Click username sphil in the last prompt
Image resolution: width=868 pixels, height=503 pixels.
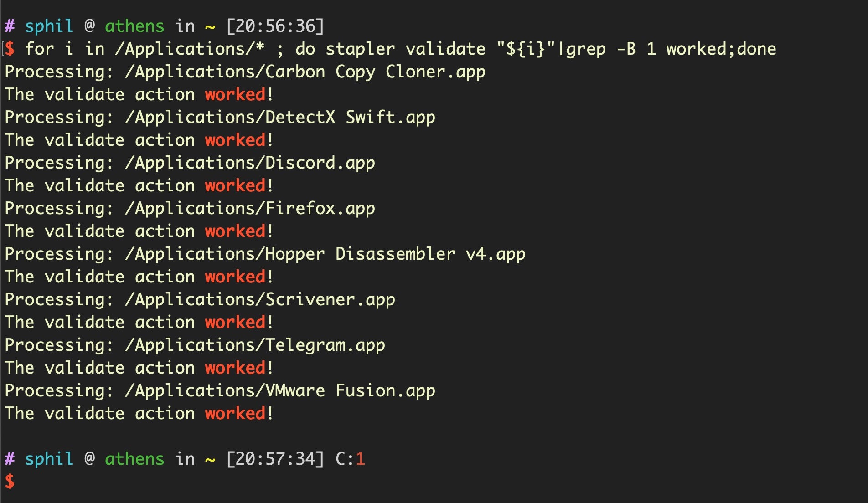(49, 459)
